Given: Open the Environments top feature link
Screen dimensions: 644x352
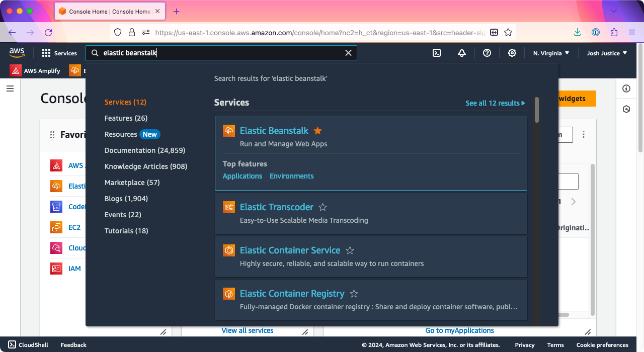Looking at the screenshot, I should point(292,176).
